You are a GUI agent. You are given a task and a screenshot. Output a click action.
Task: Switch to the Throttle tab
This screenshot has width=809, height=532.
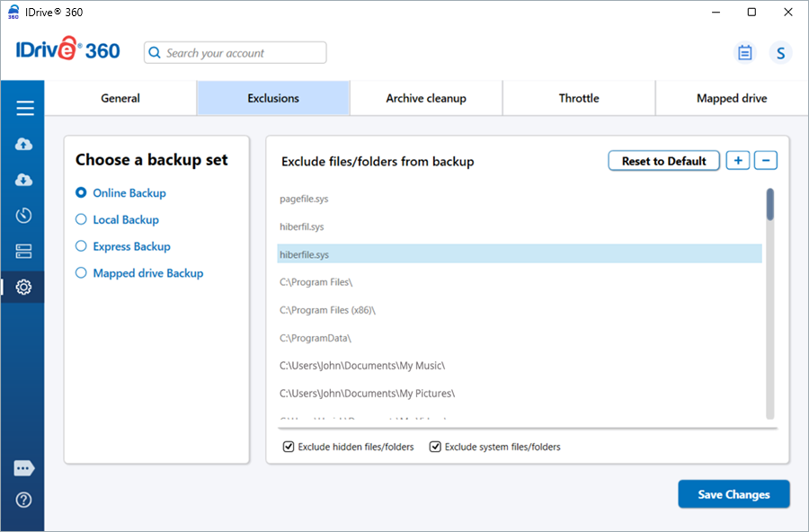coord(579,98)
